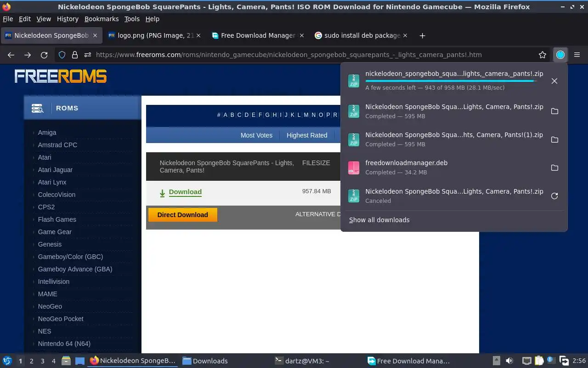This screenshot has height=368, width=588.
Task: Go back to the previous page
Action: tap(11, 55)
